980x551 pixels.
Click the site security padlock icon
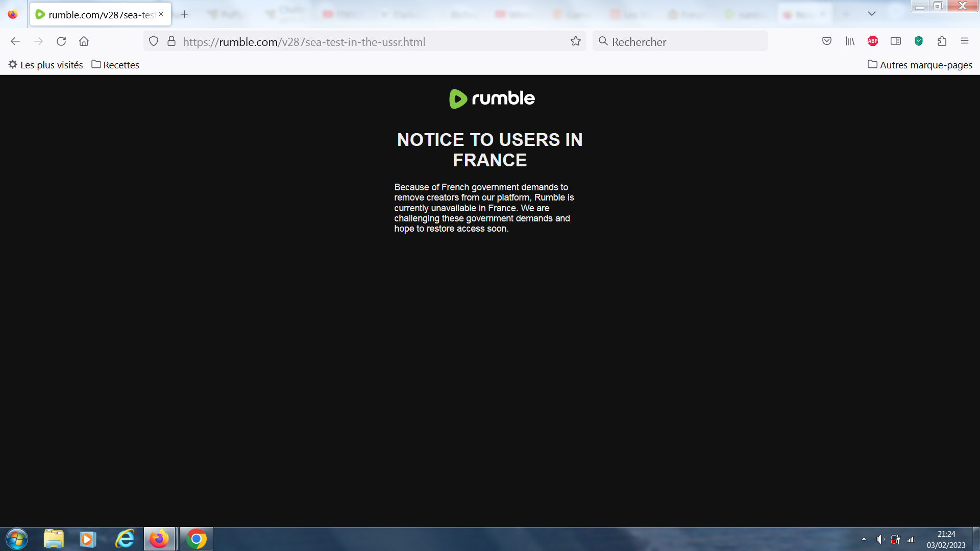171,41
